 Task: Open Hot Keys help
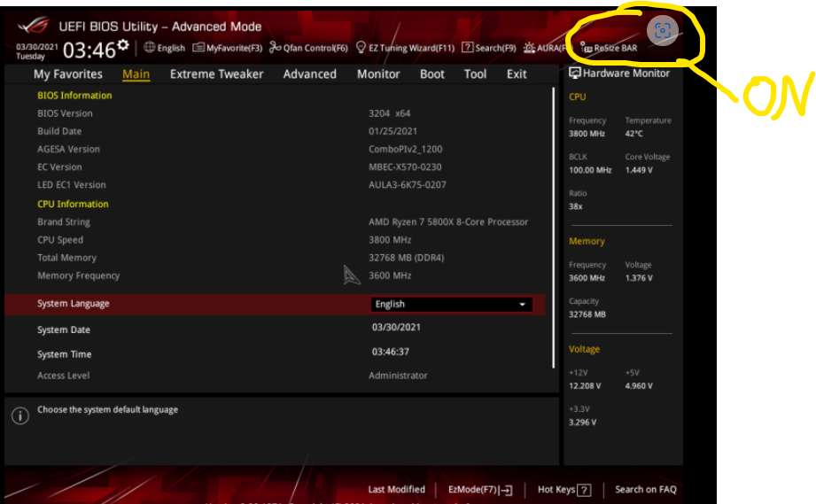click(564, 490)
